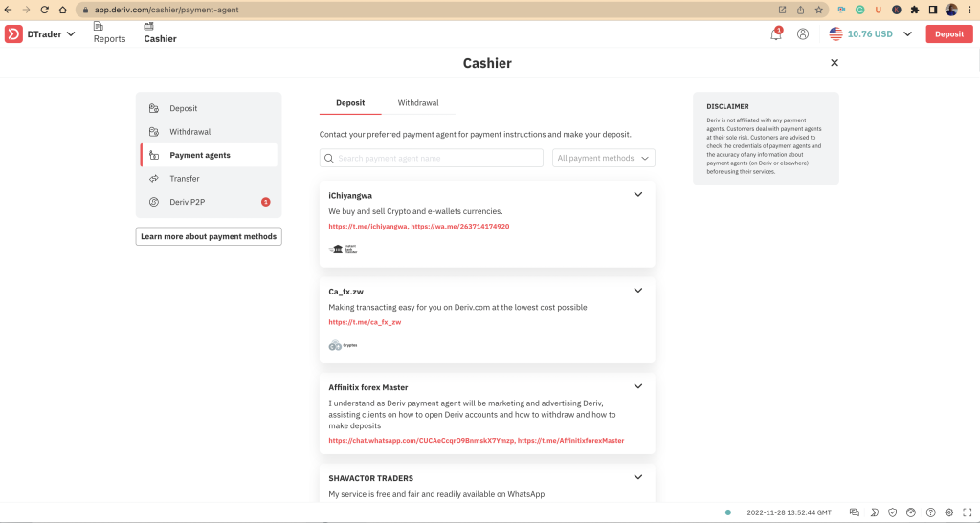Open the t.me/AffinitixforexMaster link
980x523 pixels.
(x=570, y=441)
